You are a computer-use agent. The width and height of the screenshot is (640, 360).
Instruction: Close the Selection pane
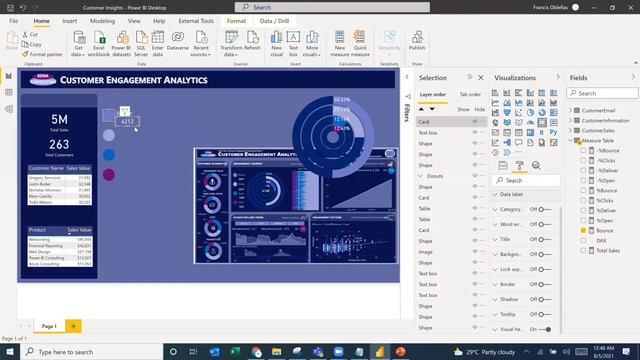point(481,78)
